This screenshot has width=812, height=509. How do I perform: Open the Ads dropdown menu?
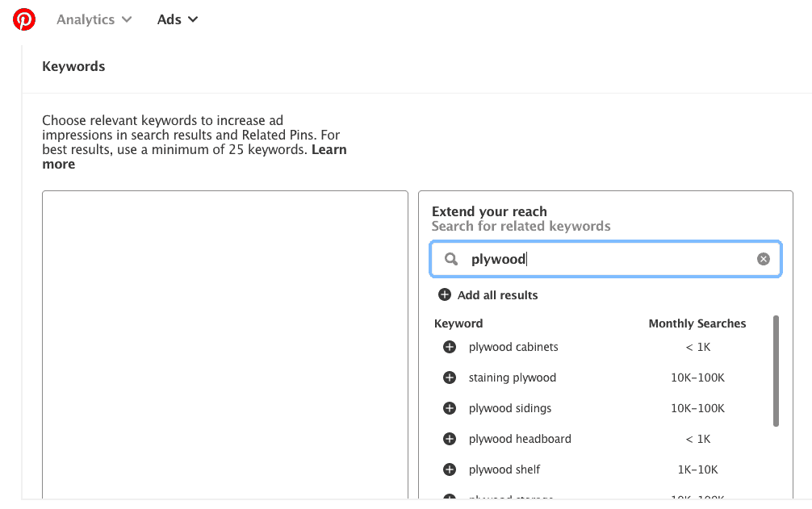click(177, 19)
